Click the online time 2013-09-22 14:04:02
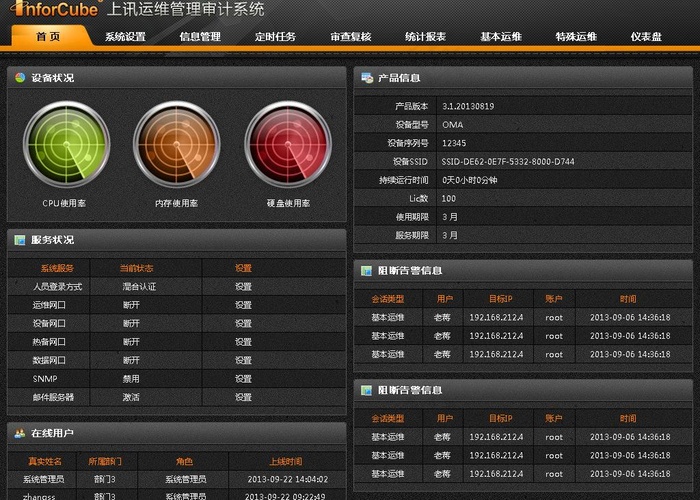 tap(288, 479)
